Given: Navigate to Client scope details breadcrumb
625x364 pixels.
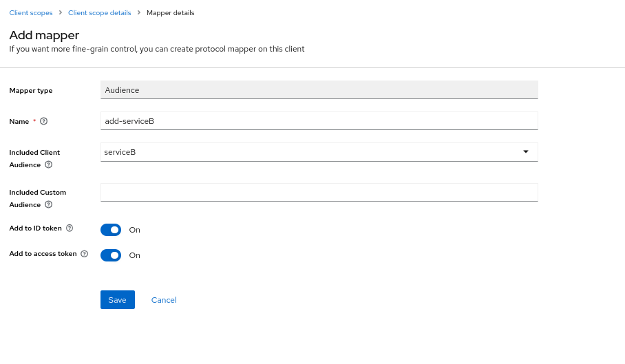Looking at the screenshot, I should coord(99,13).
